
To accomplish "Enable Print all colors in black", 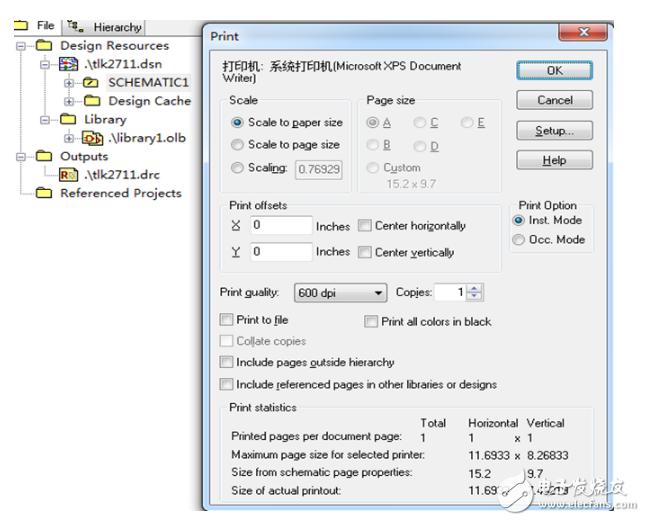I will [x=371, y=322].
